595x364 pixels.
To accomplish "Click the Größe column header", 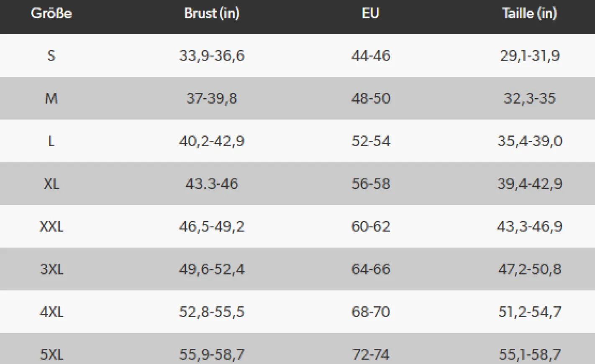I will 51,13.
